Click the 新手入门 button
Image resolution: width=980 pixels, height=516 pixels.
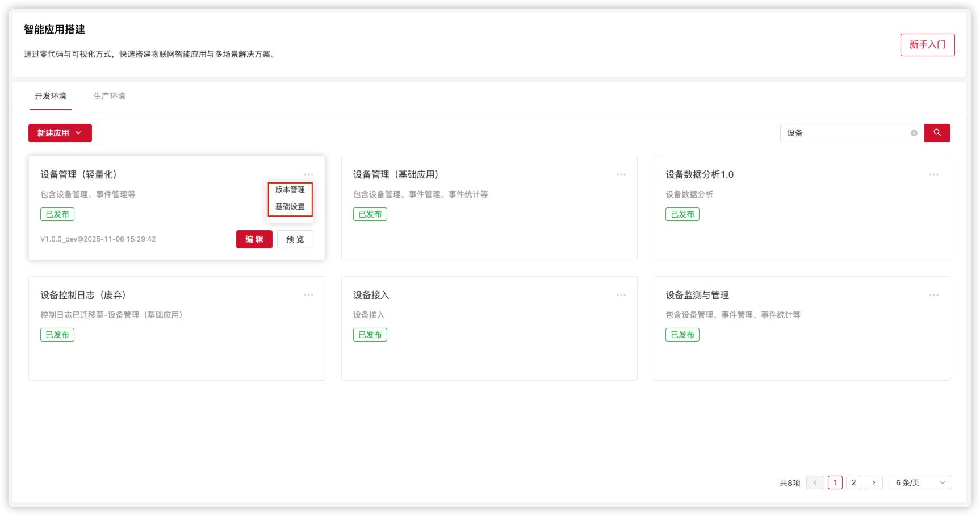(x=927, y=44)
